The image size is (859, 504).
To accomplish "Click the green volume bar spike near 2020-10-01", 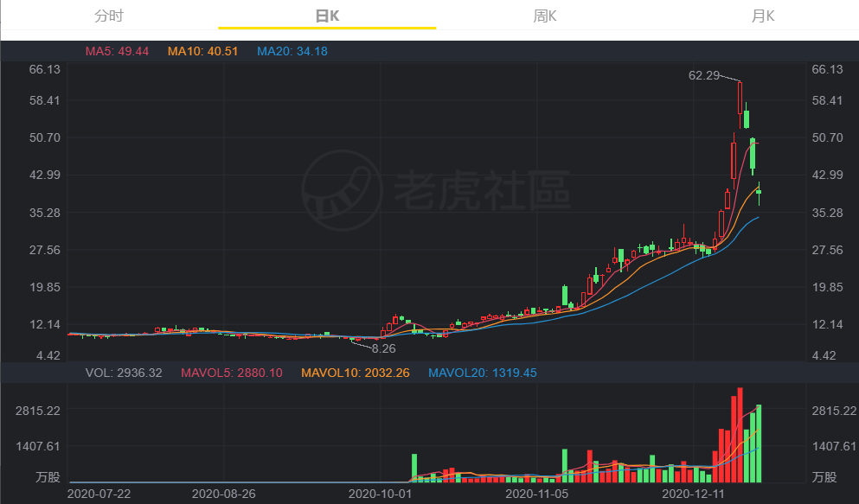I will coord(414,469).
